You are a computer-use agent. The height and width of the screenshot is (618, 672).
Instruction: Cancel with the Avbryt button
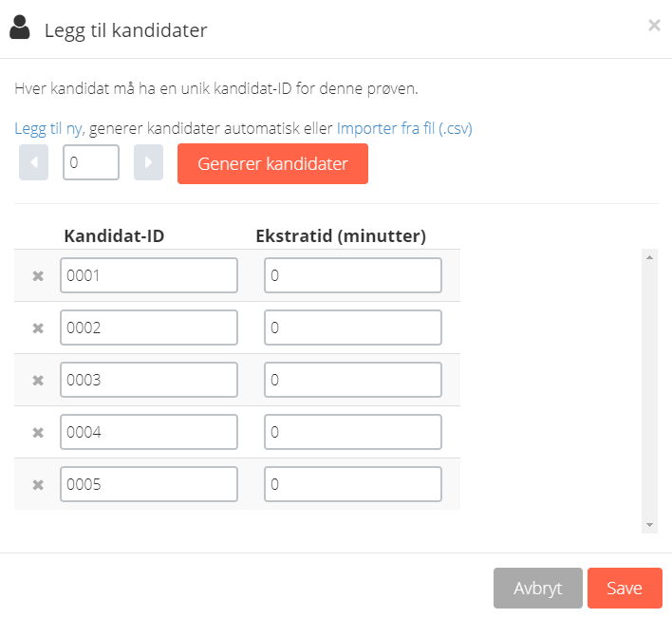pyautogui.click(x=538, y=588)
